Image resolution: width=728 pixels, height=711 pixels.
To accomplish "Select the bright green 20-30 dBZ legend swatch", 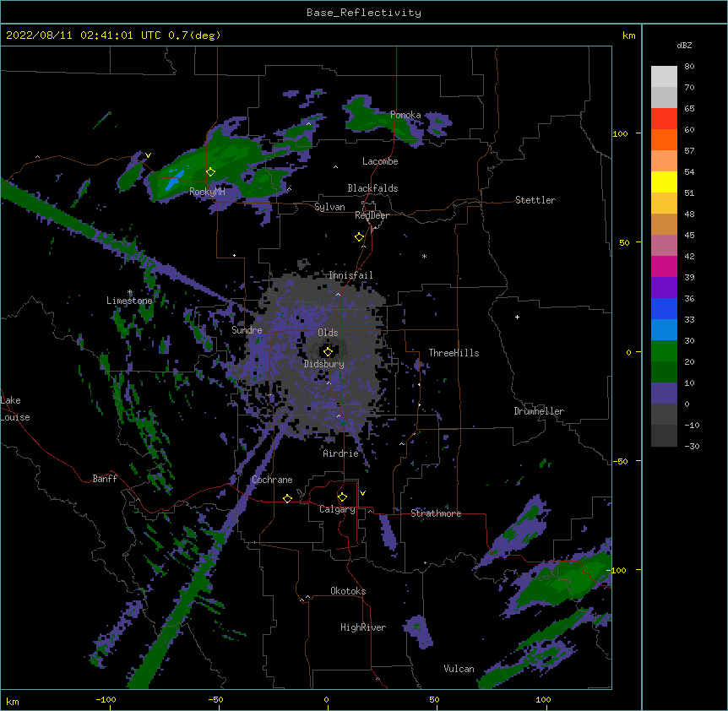I will click(664, 351).
